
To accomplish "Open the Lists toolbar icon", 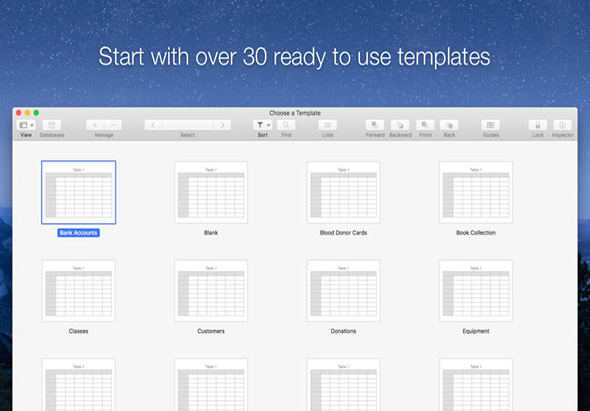I will (328, 125).
